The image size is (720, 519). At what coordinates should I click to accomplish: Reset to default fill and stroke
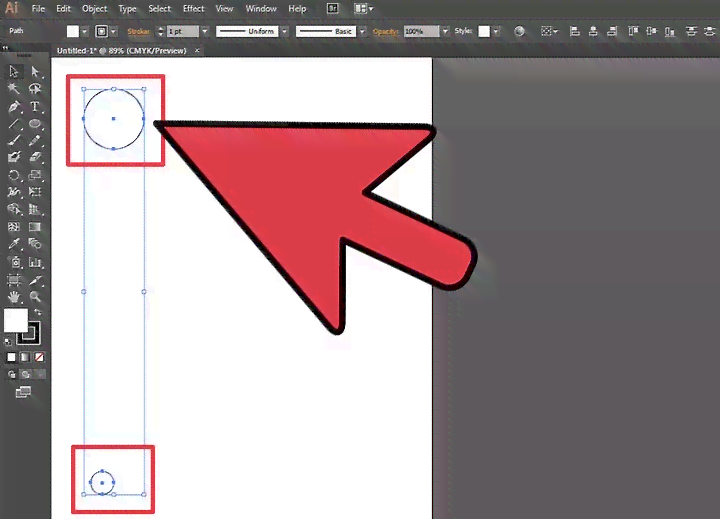point(7,341)
